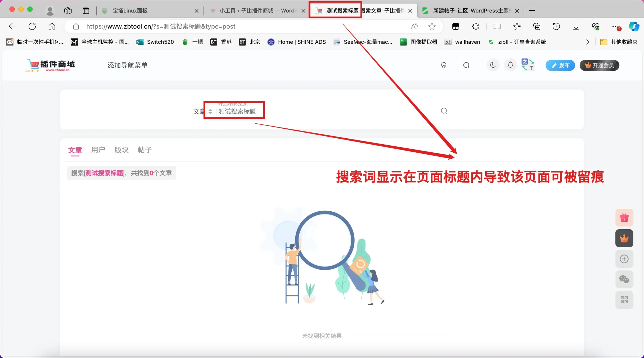
Task: Submit search with the search box magnifier
Action: tap(444, 111)
